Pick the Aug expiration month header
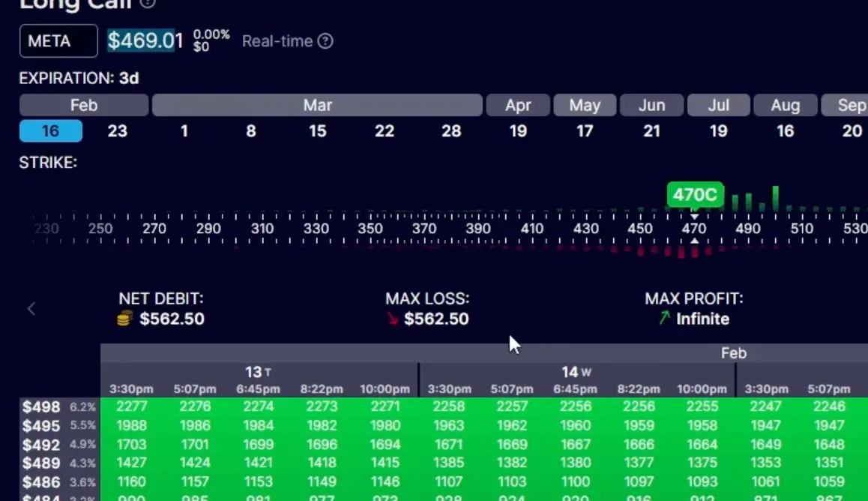The height and width of the screenshot is (501, 868). [x=785, y=105]
